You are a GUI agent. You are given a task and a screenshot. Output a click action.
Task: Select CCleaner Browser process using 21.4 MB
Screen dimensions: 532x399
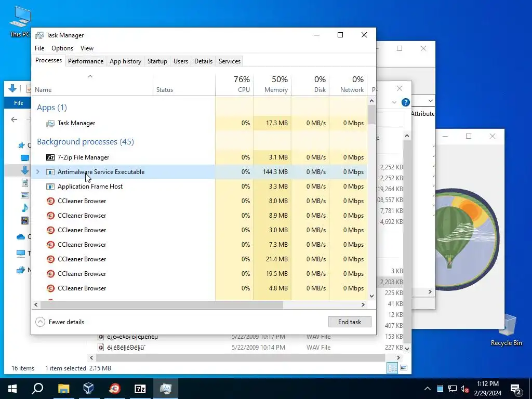coord(199,259)
